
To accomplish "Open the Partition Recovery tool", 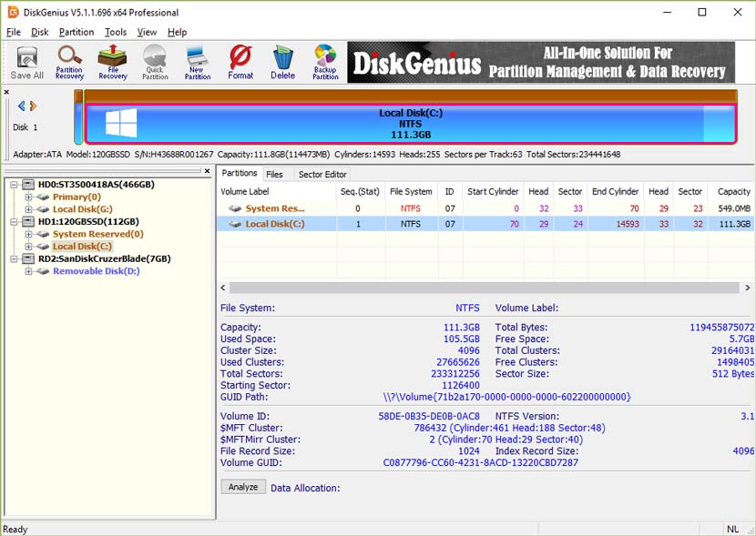I will pos(69,61).
